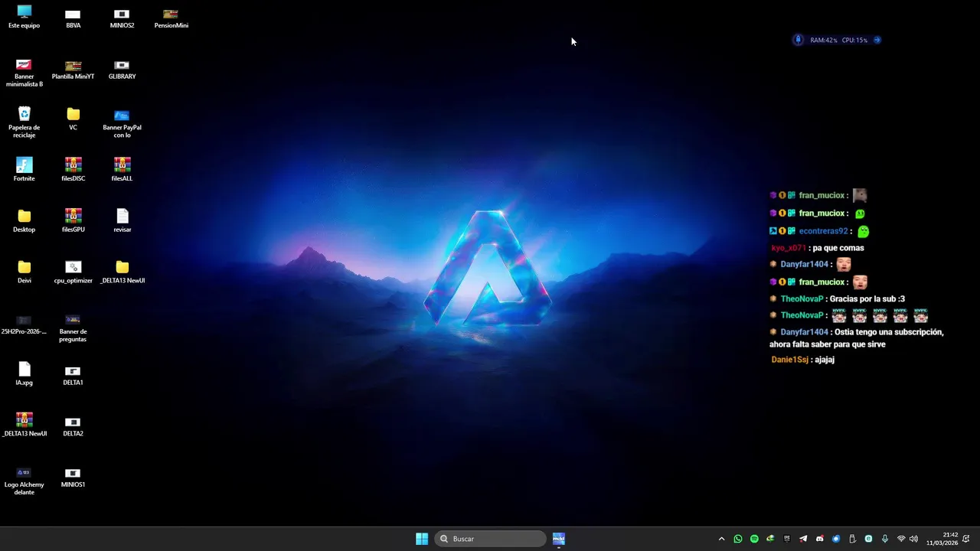This screenshot has width=980, height=551.
Task: Open Spotify from the system tray
Action: [x=754, y=539]
